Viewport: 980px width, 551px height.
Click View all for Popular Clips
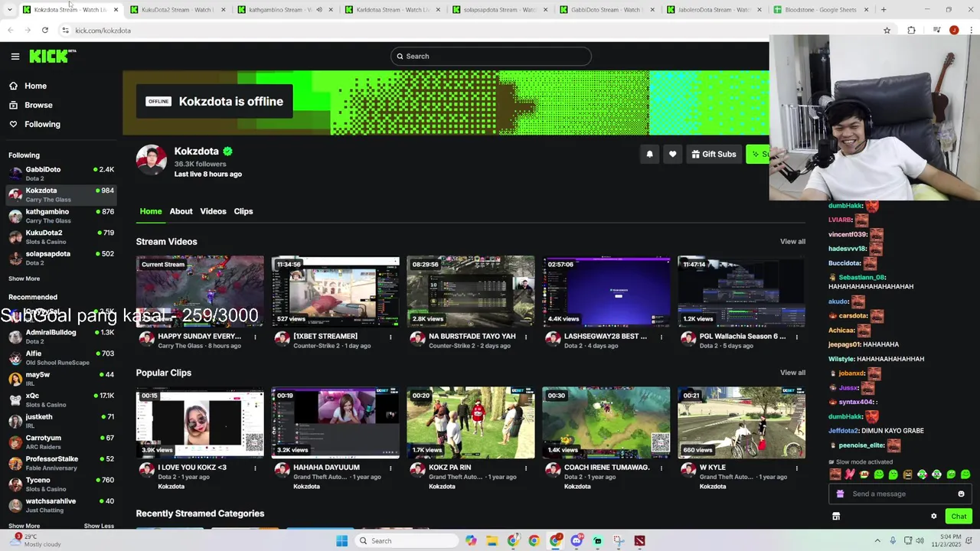point(792,373)
